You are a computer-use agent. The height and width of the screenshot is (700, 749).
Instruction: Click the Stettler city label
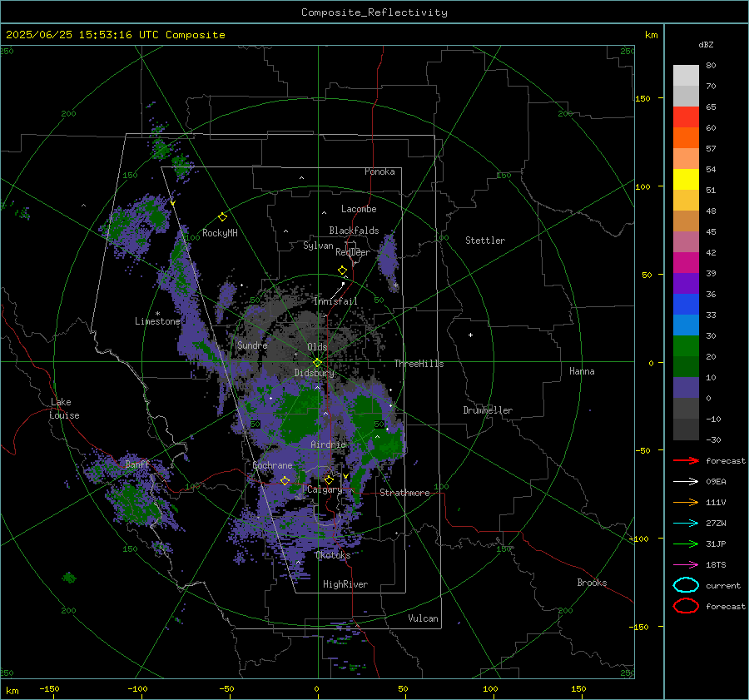click(x=485, y=241)
